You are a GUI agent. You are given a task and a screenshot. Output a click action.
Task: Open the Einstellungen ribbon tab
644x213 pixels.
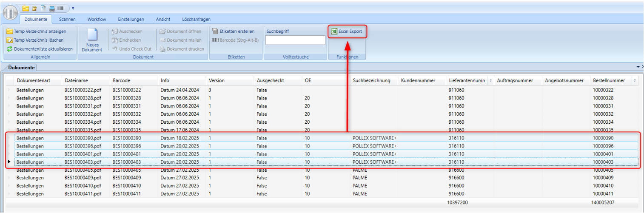click(x=131, y=19)
